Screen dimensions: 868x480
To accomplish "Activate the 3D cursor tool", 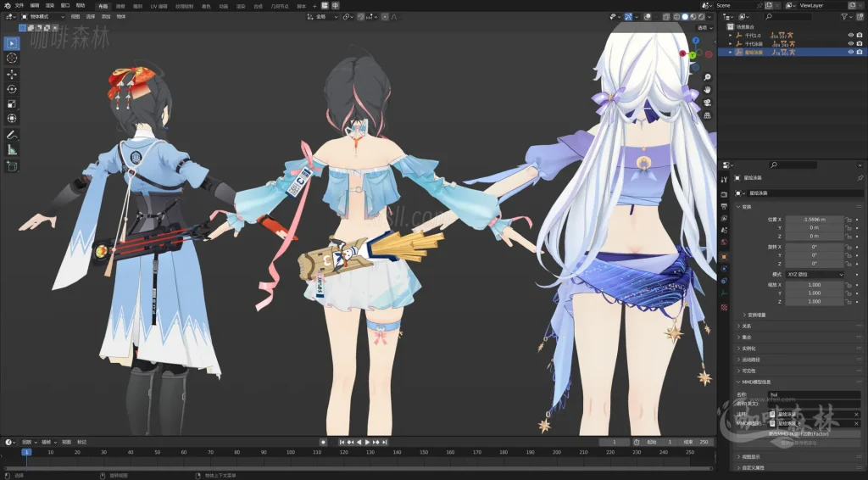I will pyautogui.click(x=12, y=59).
